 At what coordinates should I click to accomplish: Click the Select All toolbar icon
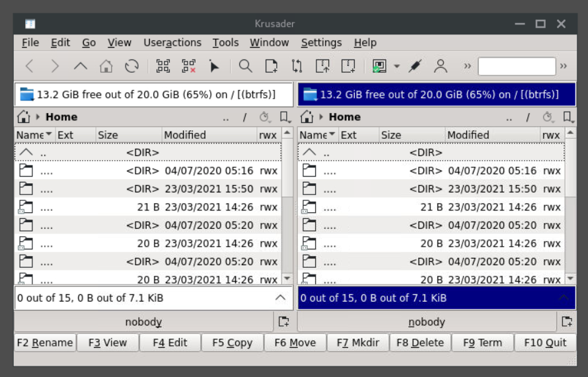tap(163, 66)
